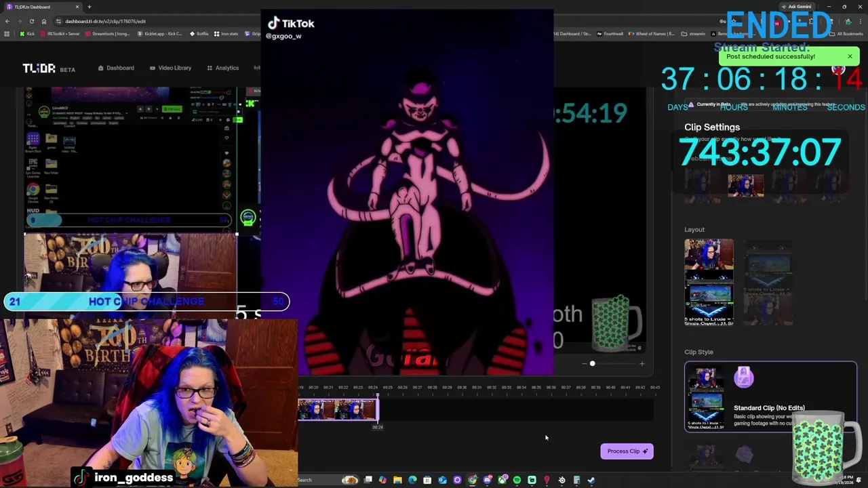Open the browser home page
The width and height of the screenshot is (868, 488).
coord(44,21)
